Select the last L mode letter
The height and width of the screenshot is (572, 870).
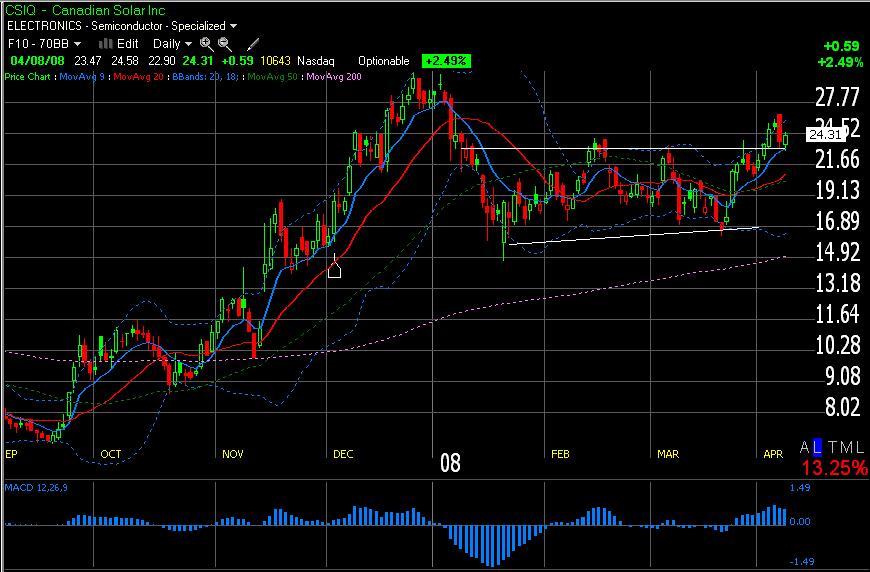860,447
